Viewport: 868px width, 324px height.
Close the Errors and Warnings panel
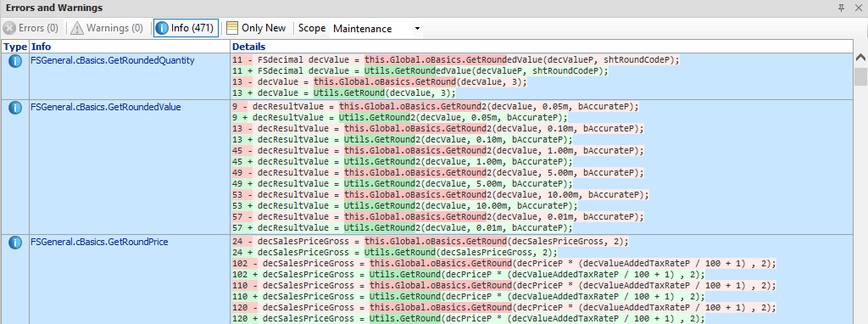point(858,8)
